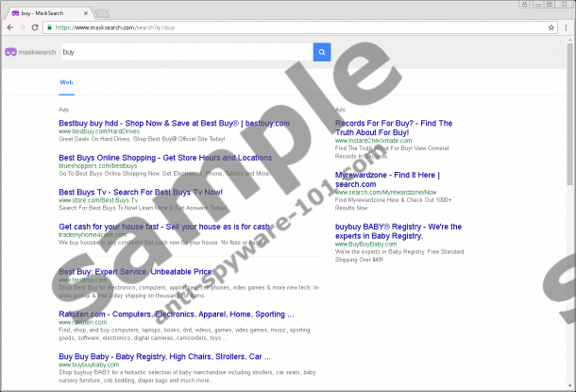Open the Chrome three-dot menu

565,27
